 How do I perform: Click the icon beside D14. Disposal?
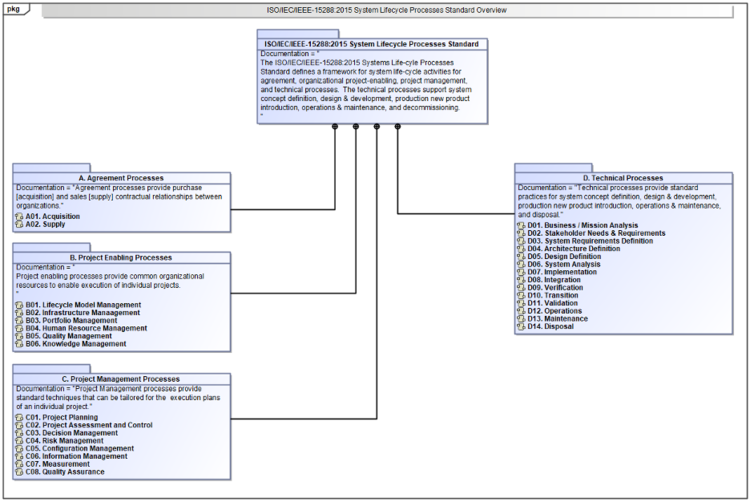click(x=521, y=327)
